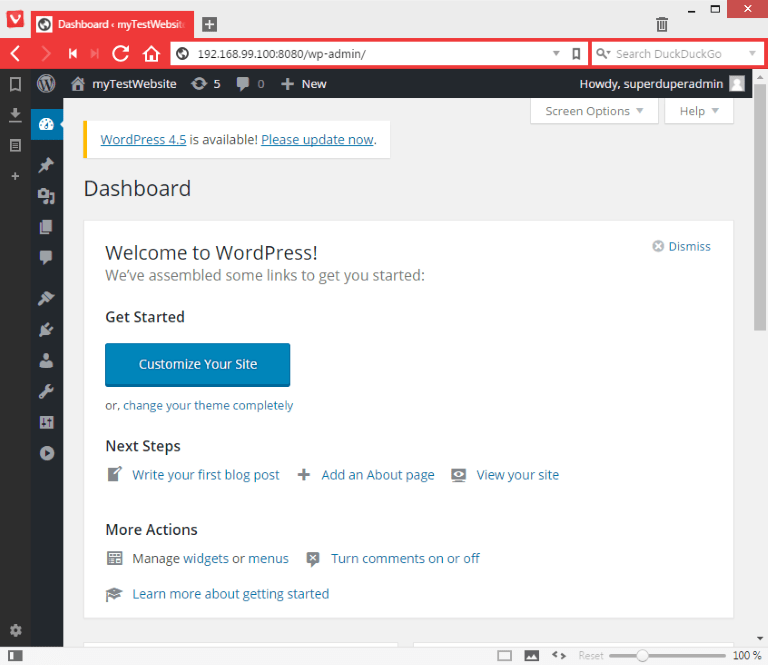Go to browser home page icon
Screen dimensions: 768x665
coord(151,54)
